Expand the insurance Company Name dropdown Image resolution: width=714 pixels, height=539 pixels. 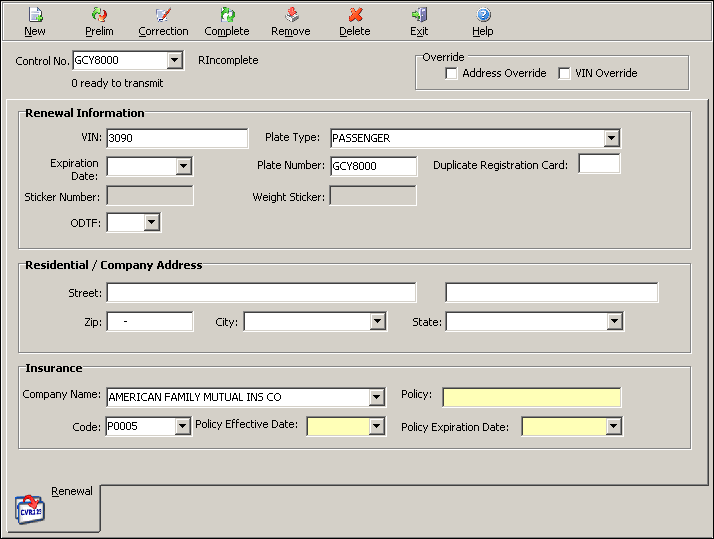376,397
